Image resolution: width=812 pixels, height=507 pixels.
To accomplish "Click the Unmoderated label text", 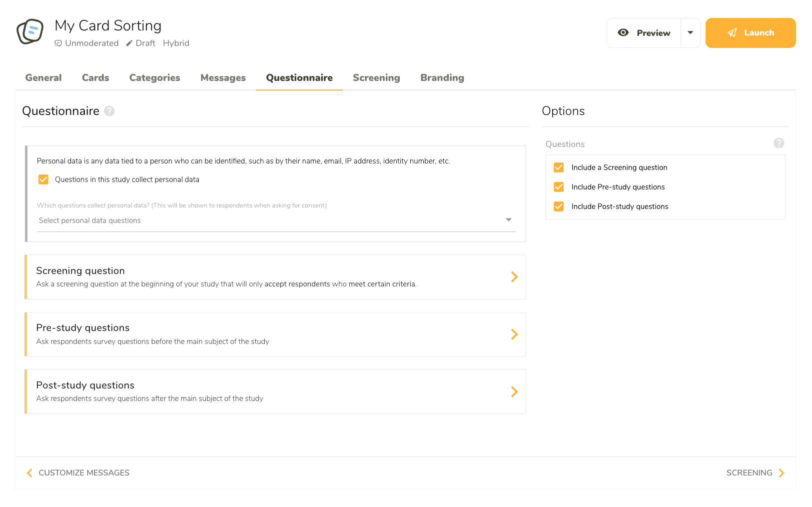I will click(92, 43).
